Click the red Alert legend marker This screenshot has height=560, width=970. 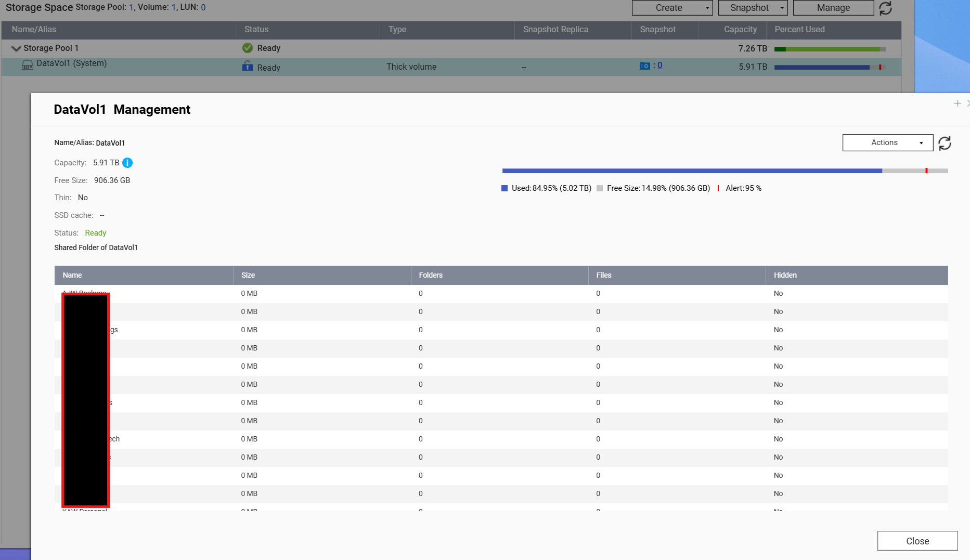[x=718, y=188]
